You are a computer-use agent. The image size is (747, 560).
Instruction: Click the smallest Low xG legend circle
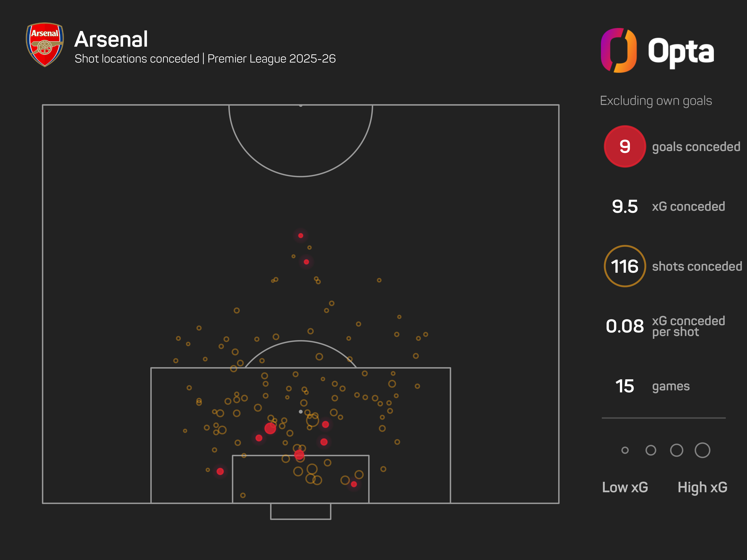[625, 450]
